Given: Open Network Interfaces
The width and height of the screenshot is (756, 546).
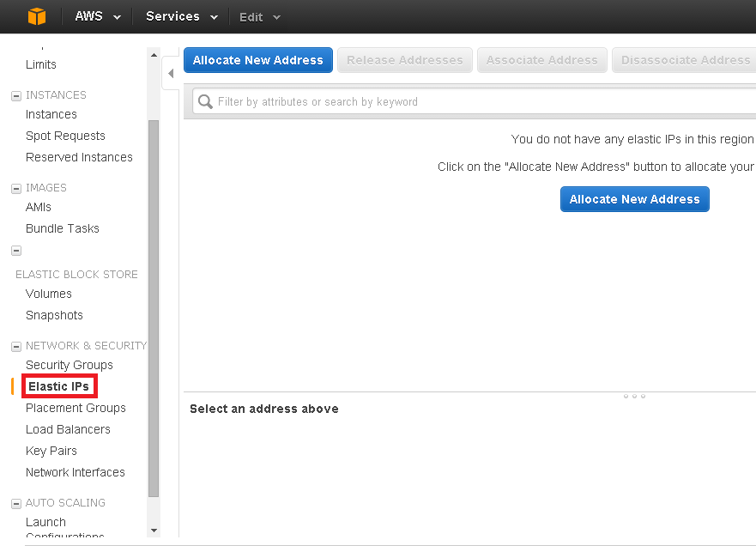Looking at the screenshot, I should [x=76, y=472].
